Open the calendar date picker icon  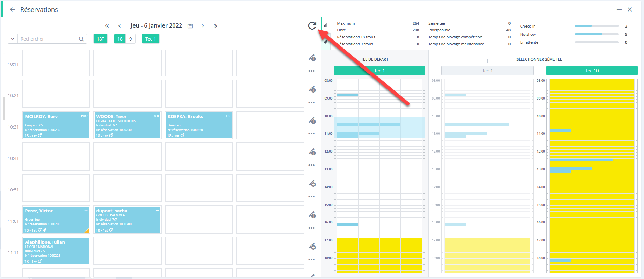pos(190,26)
